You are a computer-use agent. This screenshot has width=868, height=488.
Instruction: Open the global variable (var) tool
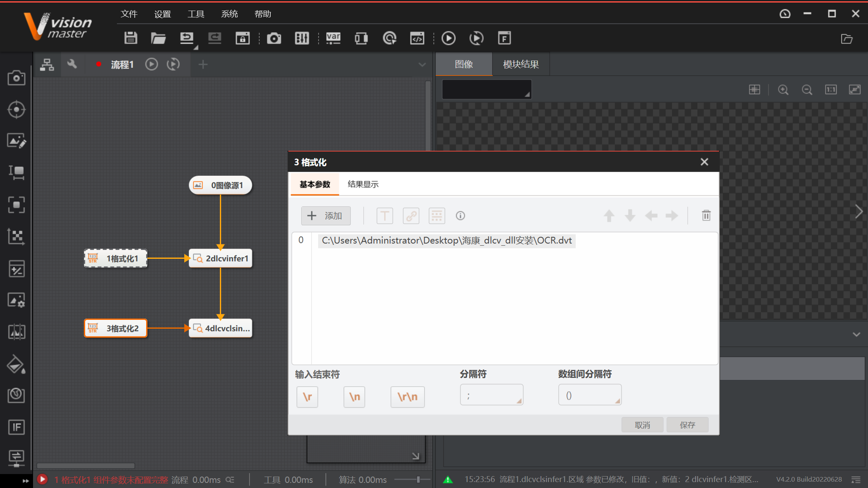pyautogui.click(x=333, y=38)
